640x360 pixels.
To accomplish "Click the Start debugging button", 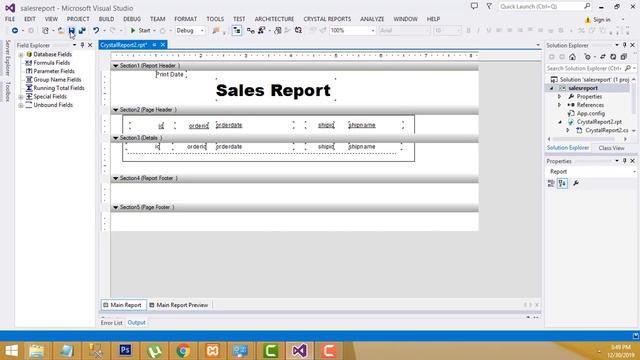I will (141, 31).
